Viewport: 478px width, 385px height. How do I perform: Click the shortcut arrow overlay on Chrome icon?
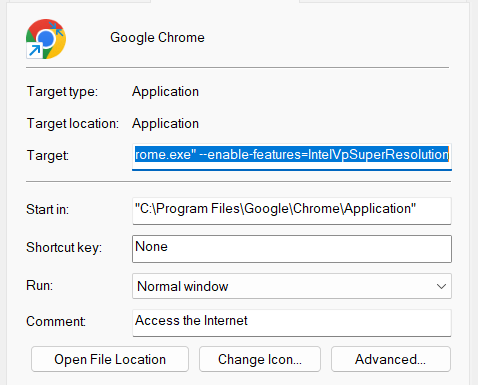(x=34, y=50)
